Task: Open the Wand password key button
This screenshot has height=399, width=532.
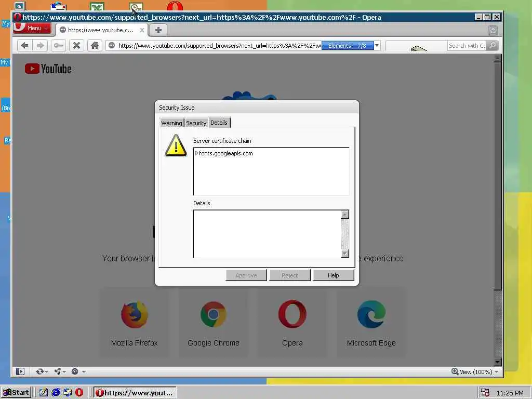Action: [58, 46]
